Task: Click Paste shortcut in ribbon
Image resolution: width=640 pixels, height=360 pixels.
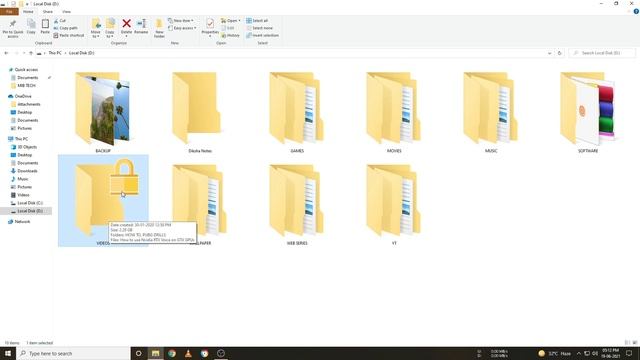Action: pos(69,36)
